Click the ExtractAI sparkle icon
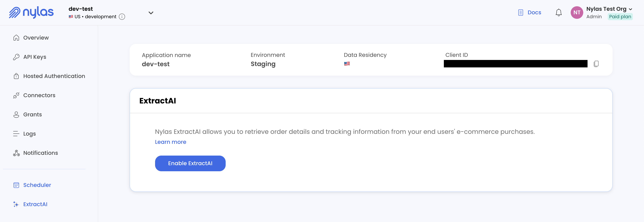This screenshot has width=644, height=222. click(x=16, y=204)
